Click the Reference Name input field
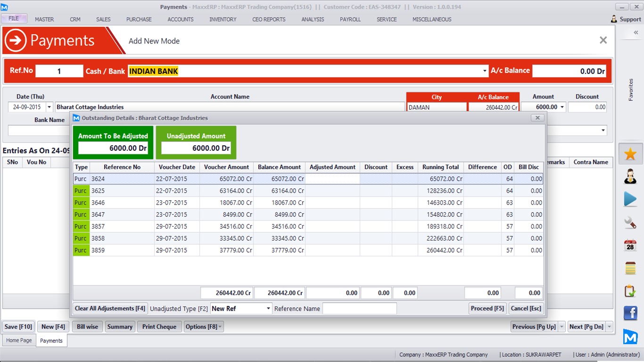 359,309
